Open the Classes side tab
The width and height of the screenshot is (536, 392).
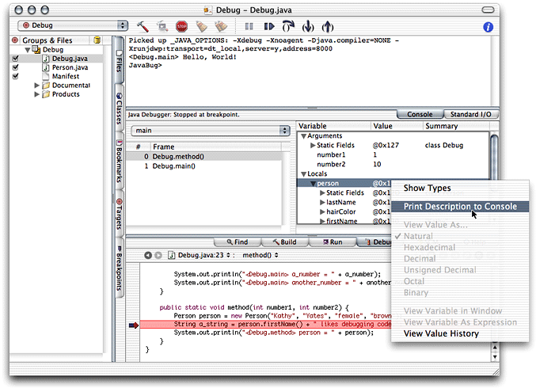click(x=119, y=108)
